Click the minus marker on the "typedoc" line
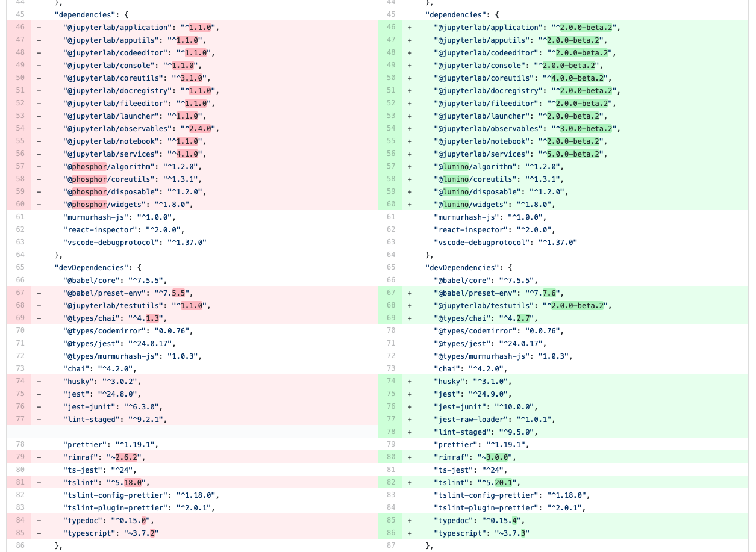 pyautogui.click(x=39, y=520)
